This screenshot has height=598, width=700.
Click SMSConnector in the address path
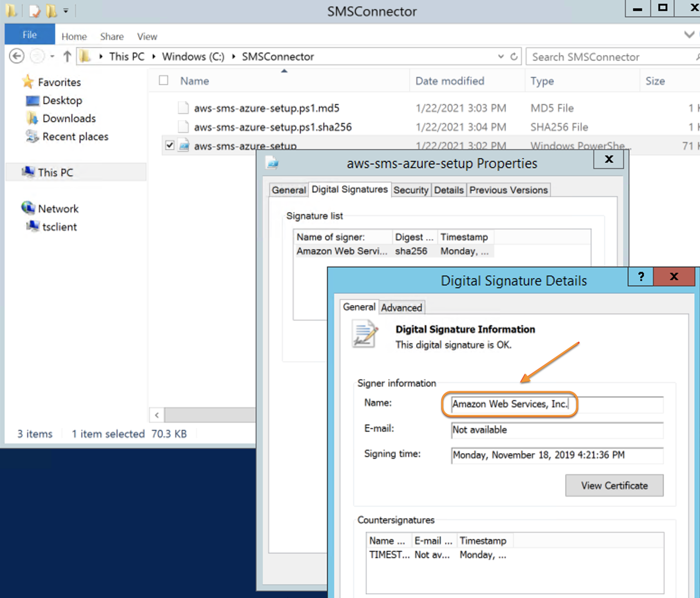tap(278, 56)
